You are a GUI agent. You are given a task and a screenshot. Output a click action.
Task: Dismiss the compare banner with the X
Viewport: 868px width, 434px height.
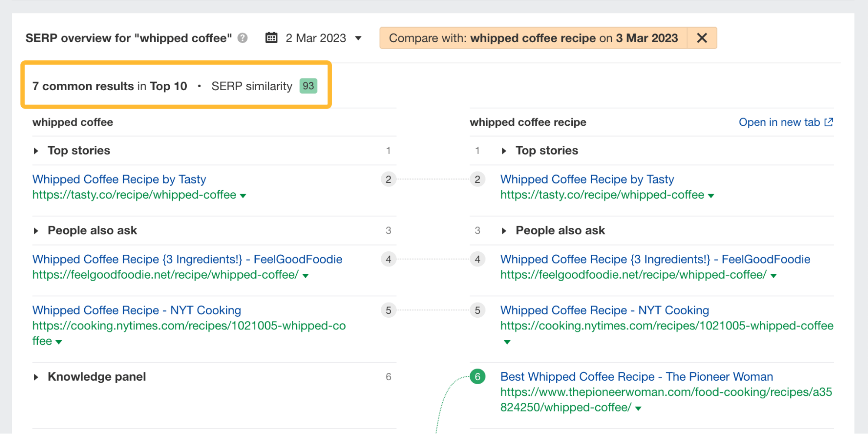coord(702,38)
